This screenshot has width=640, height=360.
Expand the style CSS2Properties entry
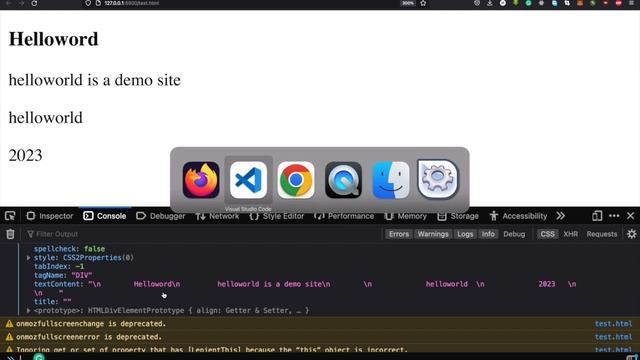tap(28, 258)
